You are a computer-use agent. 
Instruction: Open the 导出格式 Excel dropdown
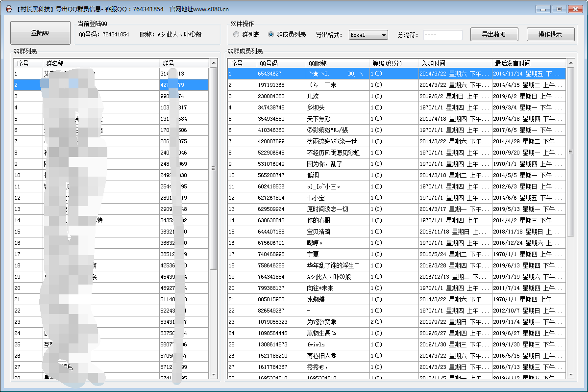click(x=368, y=35)
